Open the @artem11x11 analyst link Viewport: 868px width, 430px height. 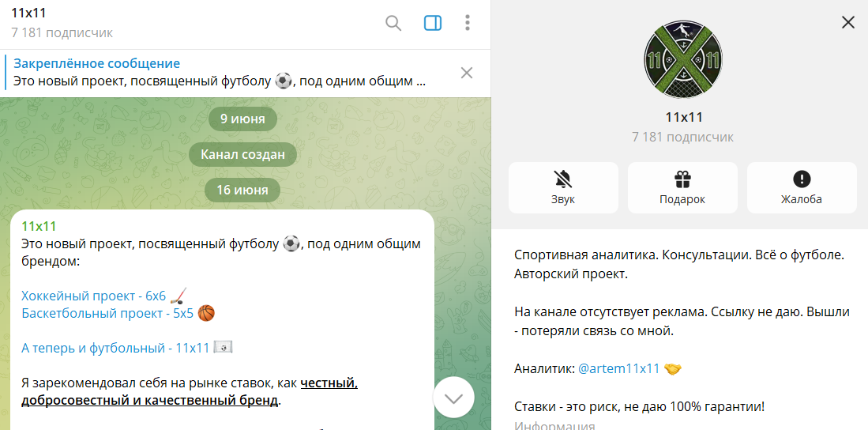[618, 368]
